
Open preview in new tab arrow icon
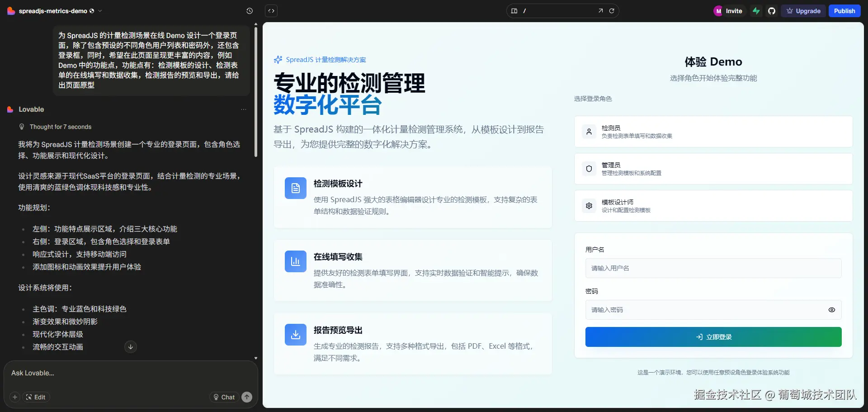click(x=600, y=11)
